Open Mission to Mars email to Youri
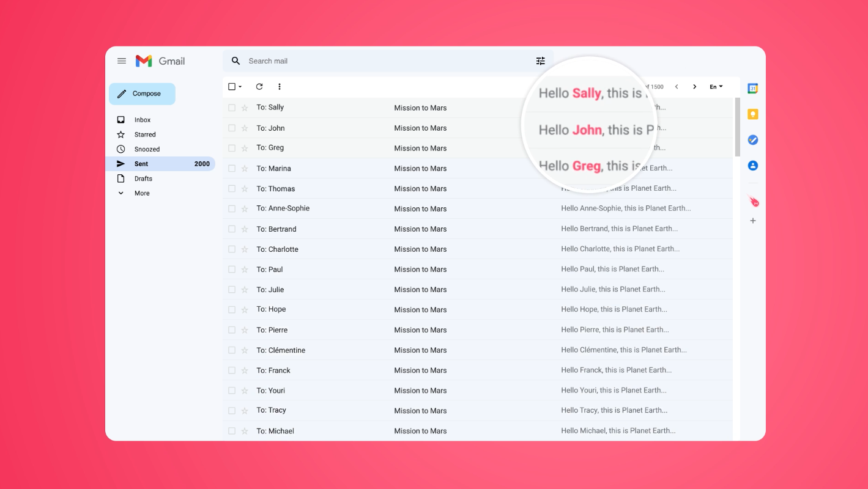Screen dimensions: 868x489 420,390
